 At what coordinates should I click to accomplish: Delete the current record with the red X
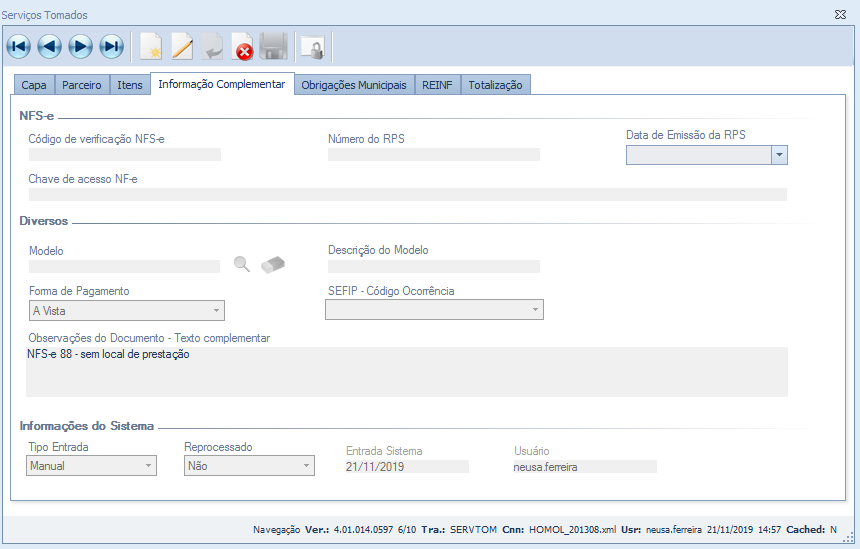pos(243,46)
